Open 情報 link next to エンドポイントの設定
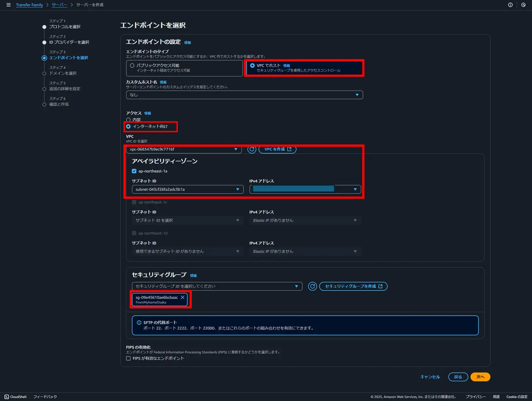Viewport: 532px width, 401px height. [187, 43]
